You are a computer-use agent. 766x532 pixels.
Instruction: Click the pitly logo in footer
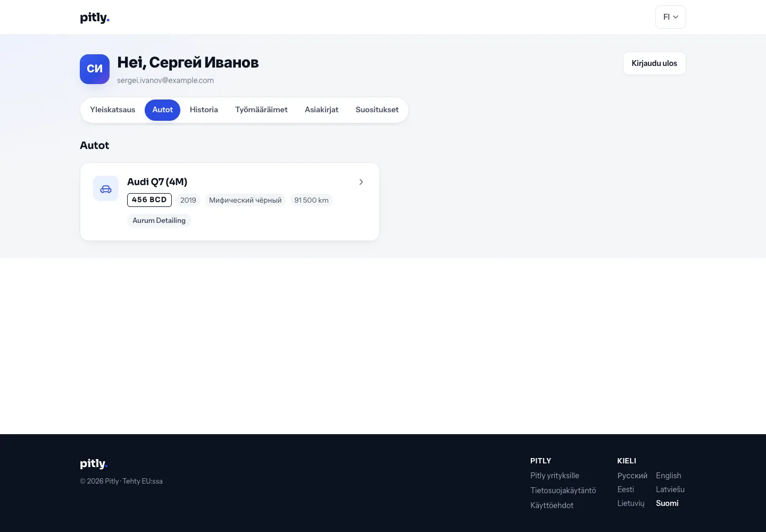click(x=94, y=464)
